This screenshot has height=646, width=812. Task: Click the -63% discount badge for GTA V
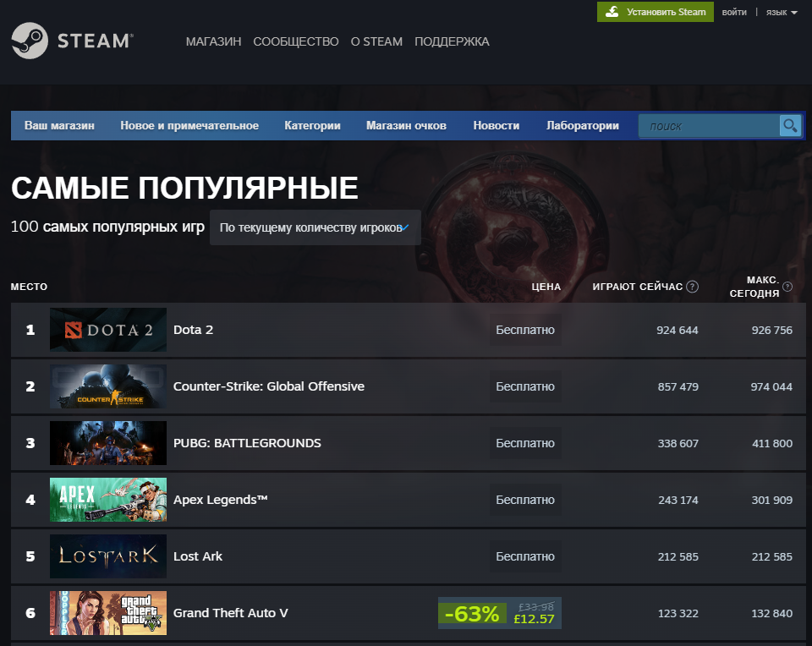tap(472, 613)
